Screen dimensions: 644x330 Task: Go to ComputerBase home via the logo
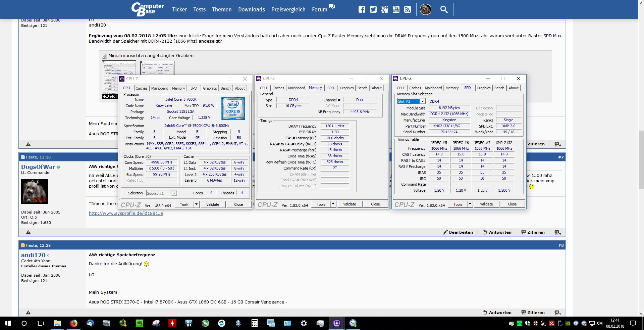point(148,9)
